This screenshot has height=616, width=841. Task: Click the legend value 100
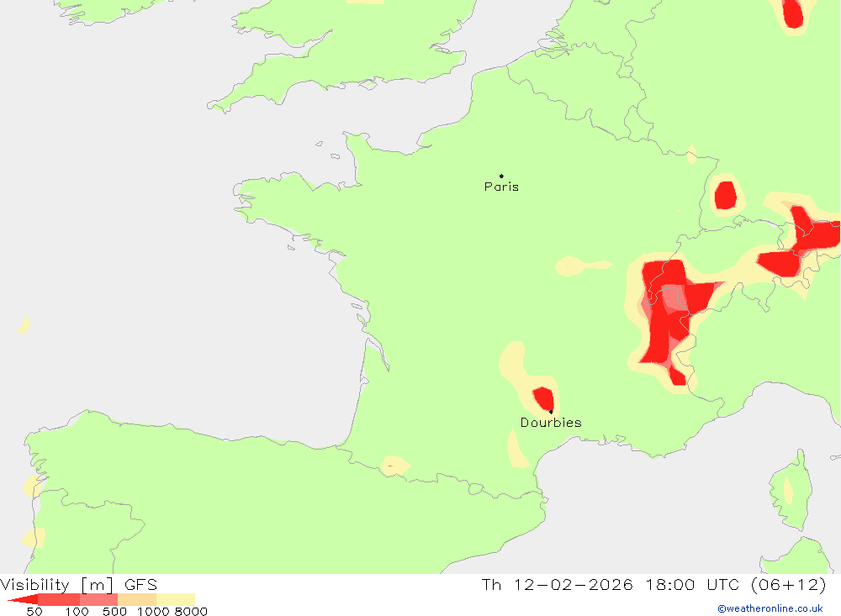[77, 612]
